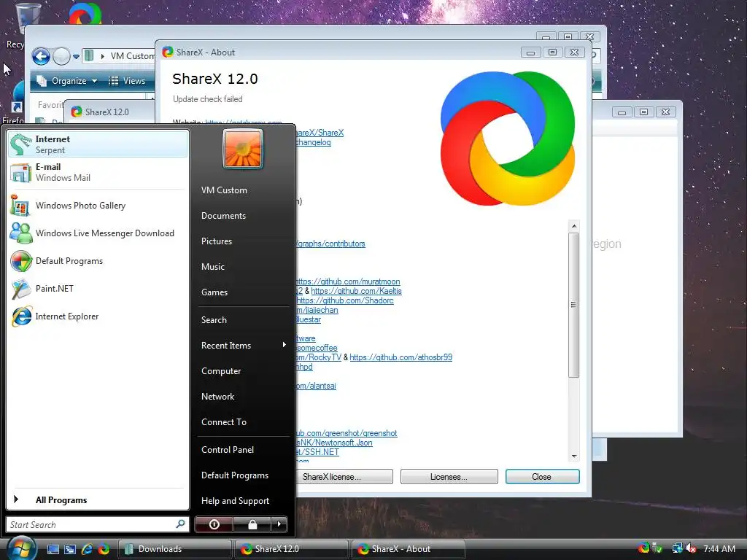Open Views menu in Explorer toolbar

[127, 81]
